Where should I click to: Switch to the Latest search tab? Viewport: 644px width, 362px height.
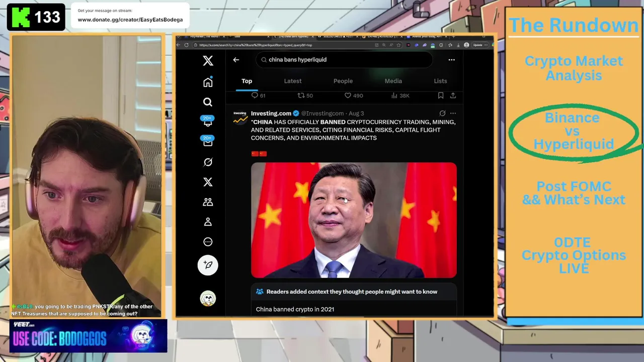click(x=293, y=81)
